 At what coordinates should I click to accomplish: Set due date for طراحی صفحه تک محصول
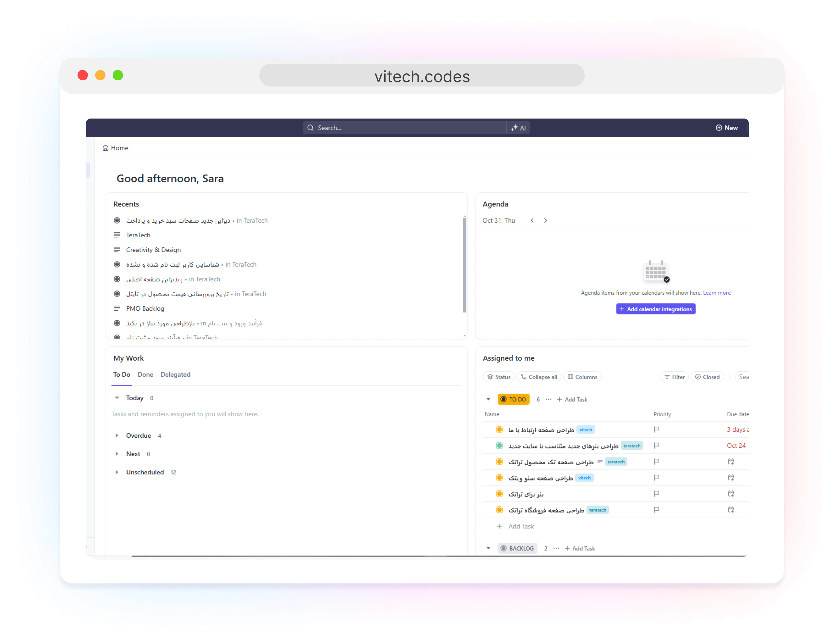click(731, 462)
